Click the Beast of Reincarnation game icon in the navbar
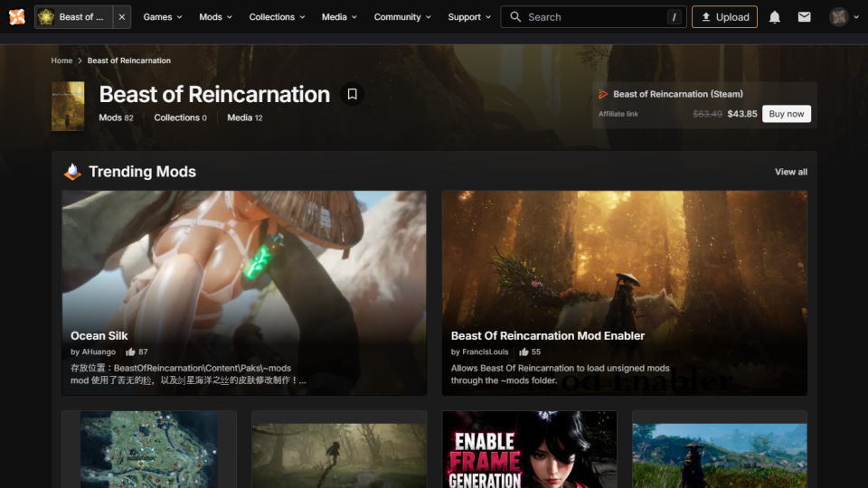This screenshot has height=488, width=868. point(46,17)
